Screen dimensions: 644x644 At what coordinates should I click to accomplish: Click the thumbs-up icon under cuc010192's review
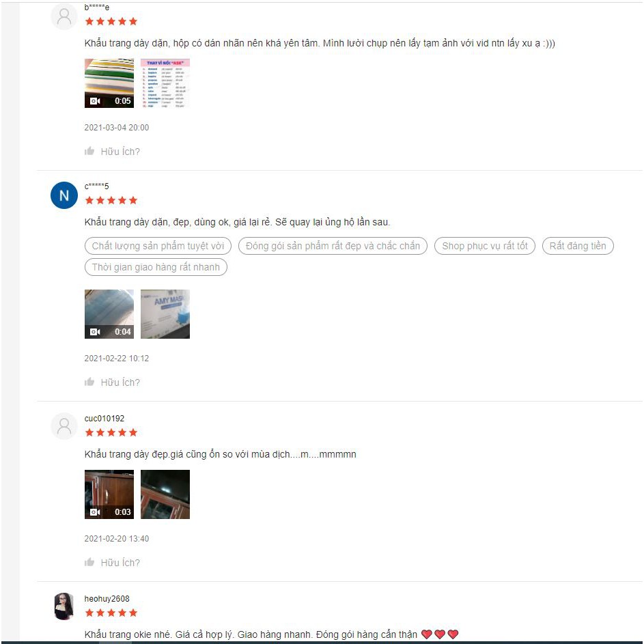[x=89, y=563]
